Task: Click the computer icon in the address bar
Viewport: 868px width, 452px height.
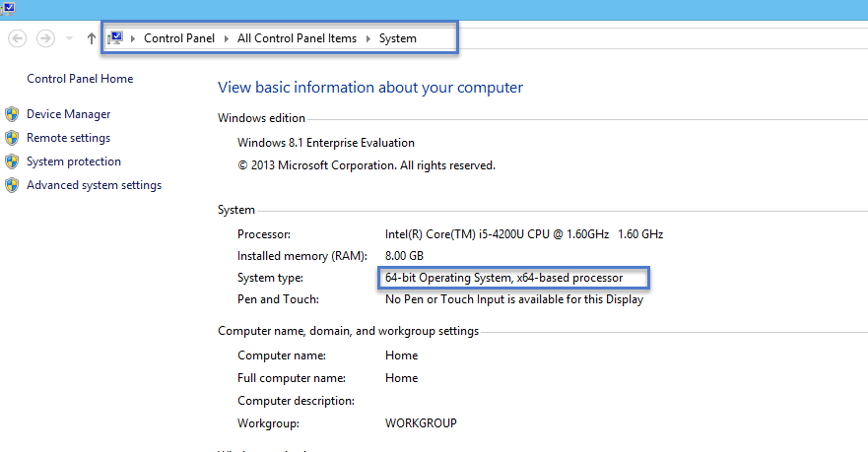Action: point(115,37)
